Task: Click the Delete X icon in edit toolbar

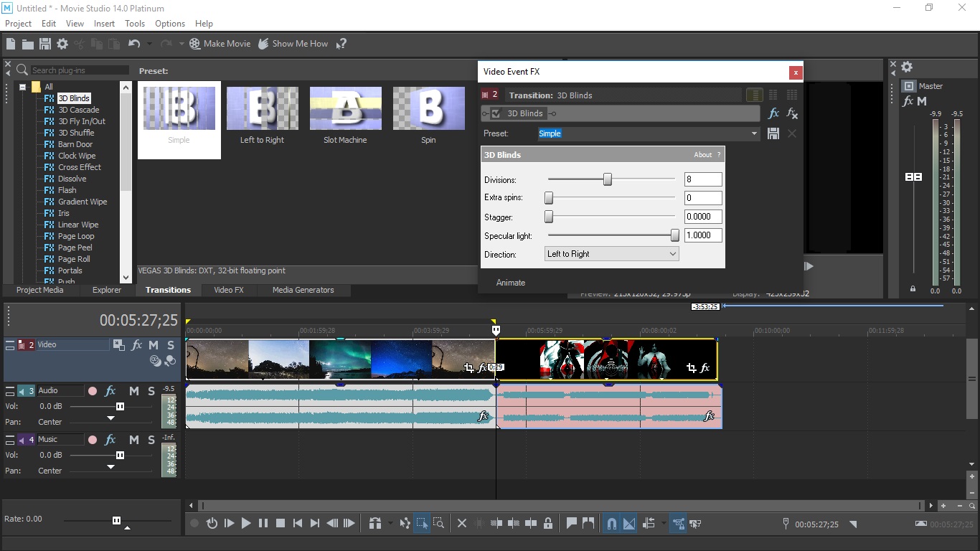Action: (x=462, y=524)
